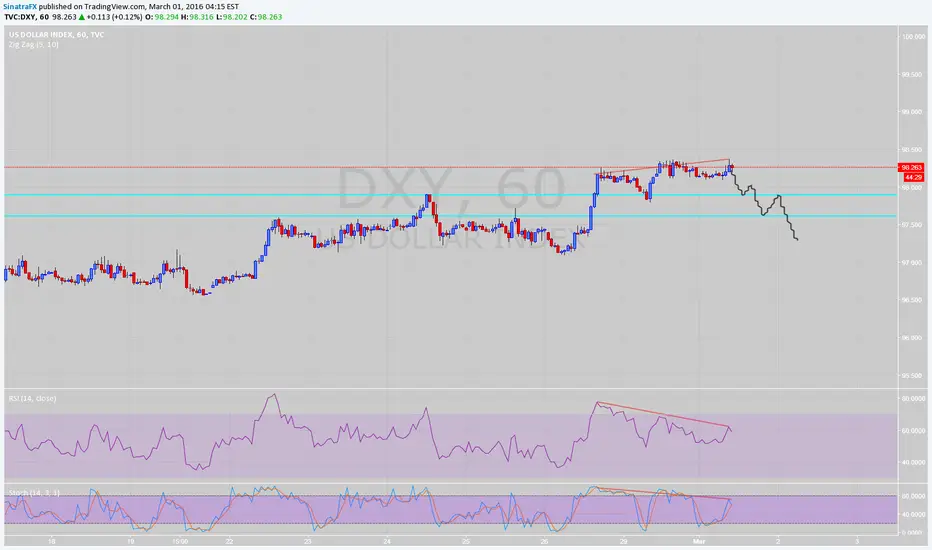This screenshot has height=550, width=932.
Task: Click the H:98.316 high value
Action: point(197,17)
